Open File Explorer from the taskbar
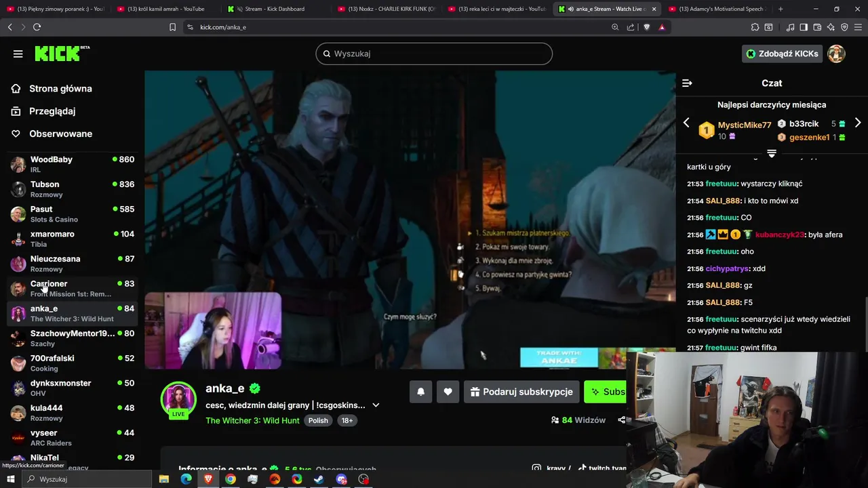Image resolution: width=868 pixels, height=488 pixels. click(164, 479)
